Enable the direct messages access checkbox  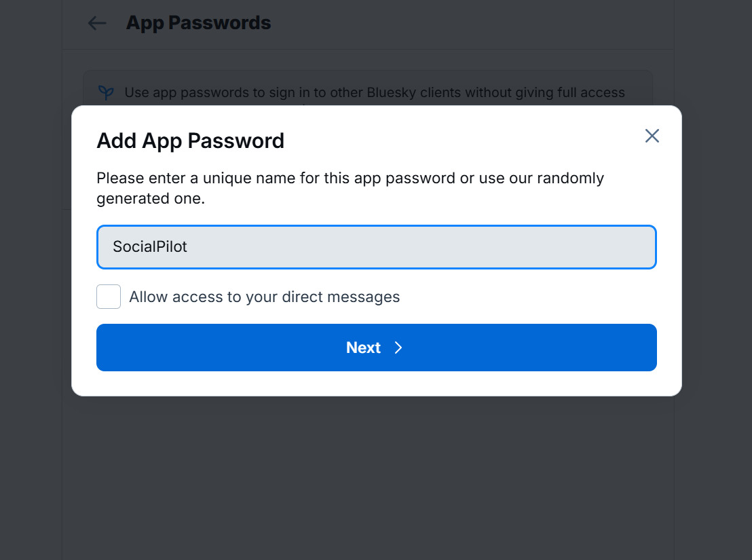click(x=109, y=297)
